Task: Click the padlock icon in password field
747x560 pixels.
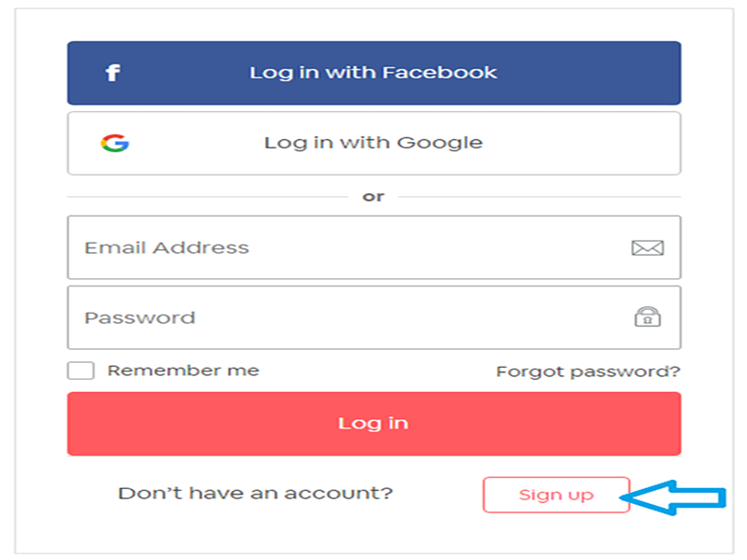Action: [647, 317]
